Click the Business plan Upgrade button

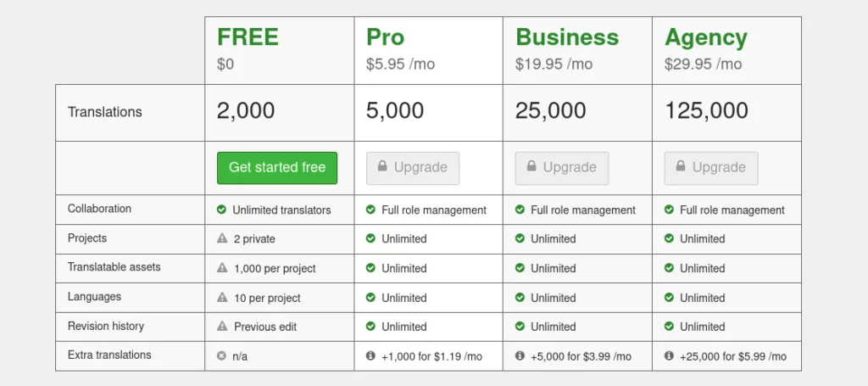click(x=562, y=168)
